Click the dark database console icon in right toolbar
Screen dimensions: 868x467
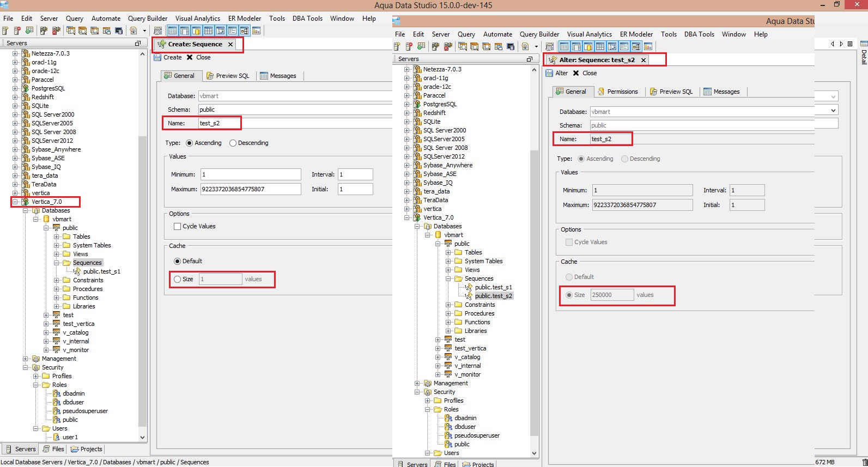(x=511, y=47)
